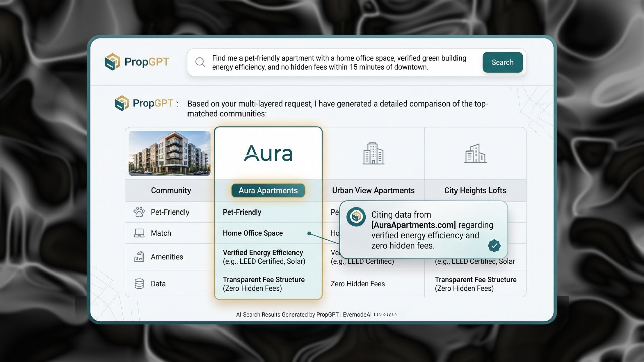Screen dimensions: 644x362
Task: Click City Heights' Transparent Fee Structure cell
Action: click(475, 284)
